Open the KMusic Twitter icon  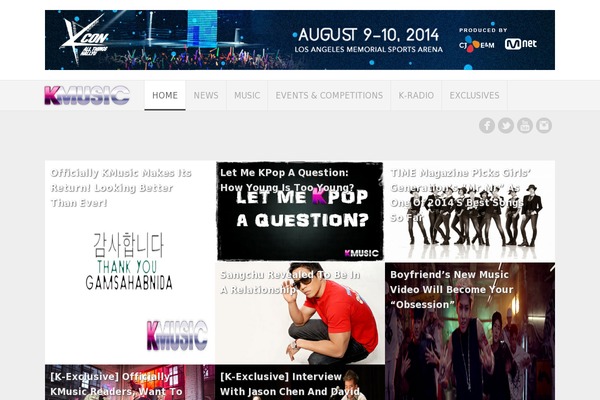point(506,126)
